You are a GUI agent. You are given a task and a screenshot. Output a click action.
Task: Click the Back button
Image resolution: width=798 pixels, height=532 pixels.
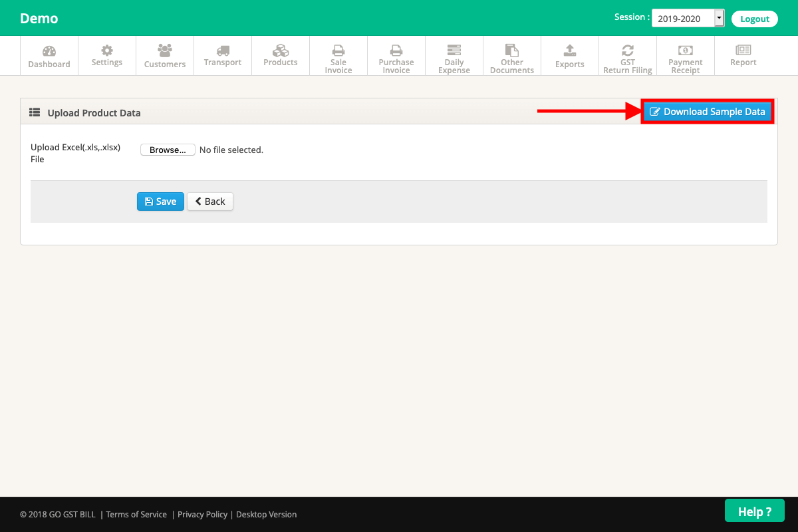pos(210,201)
